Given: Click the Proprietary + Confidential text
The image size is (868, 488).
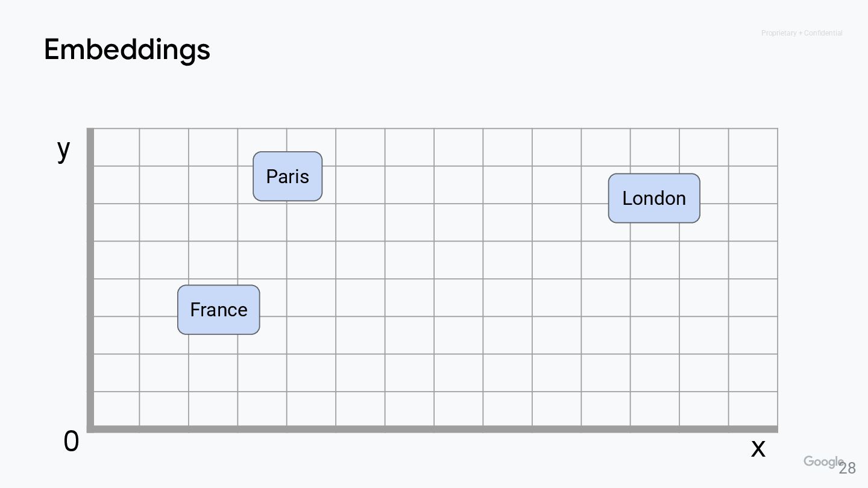Looking at the screenshot, I should pos(802,33).
